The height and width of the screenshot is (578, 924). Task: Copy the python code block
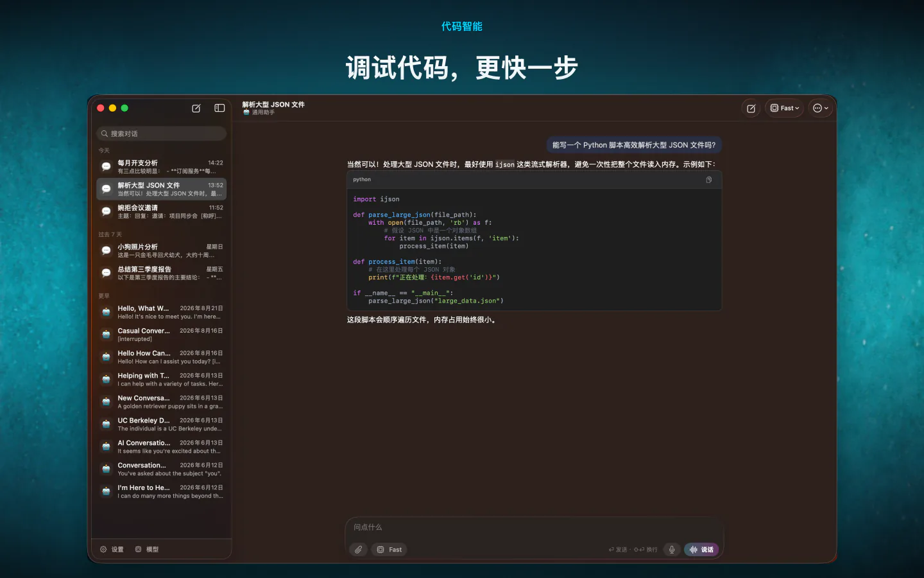[709, 180]
